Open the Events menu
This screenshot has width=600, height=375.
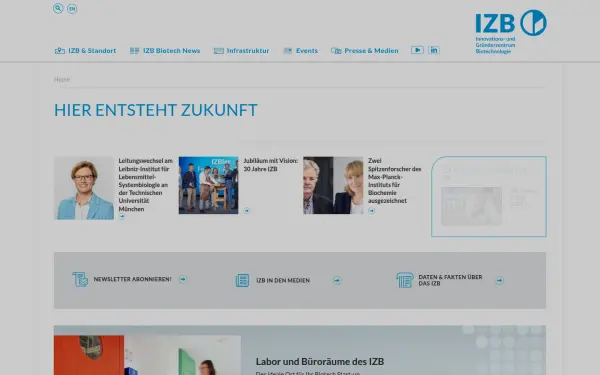[307, 51]
